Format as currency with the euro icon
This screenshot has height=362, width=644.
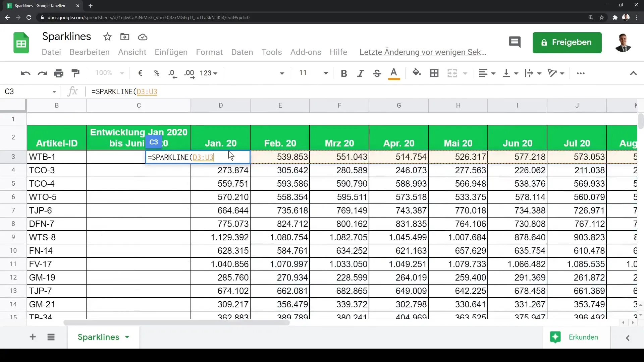click(x=141, y=73)
